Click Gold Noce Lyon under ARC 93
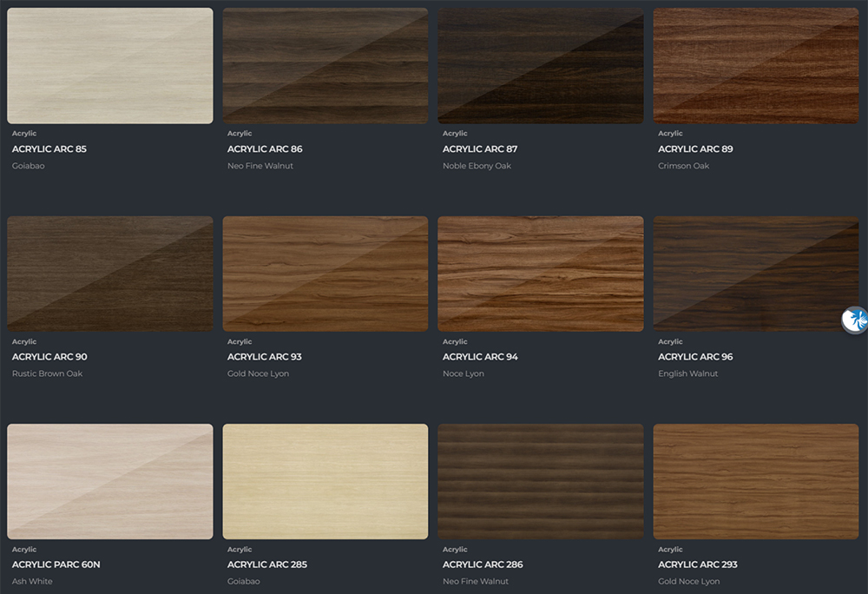Image resolution: width=868 pixels, height=594 pixels. point(258,373)
